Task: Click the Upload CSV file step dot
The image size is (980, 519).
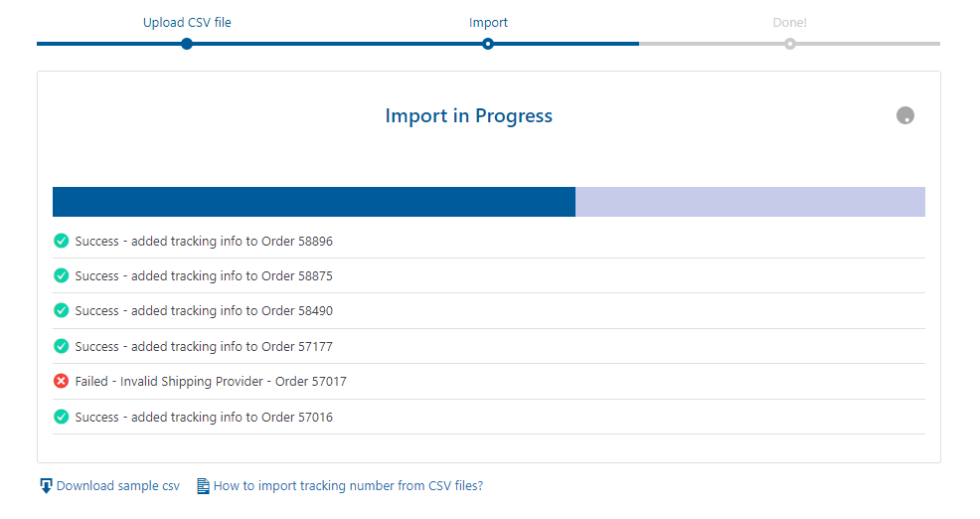Action: 187,44
